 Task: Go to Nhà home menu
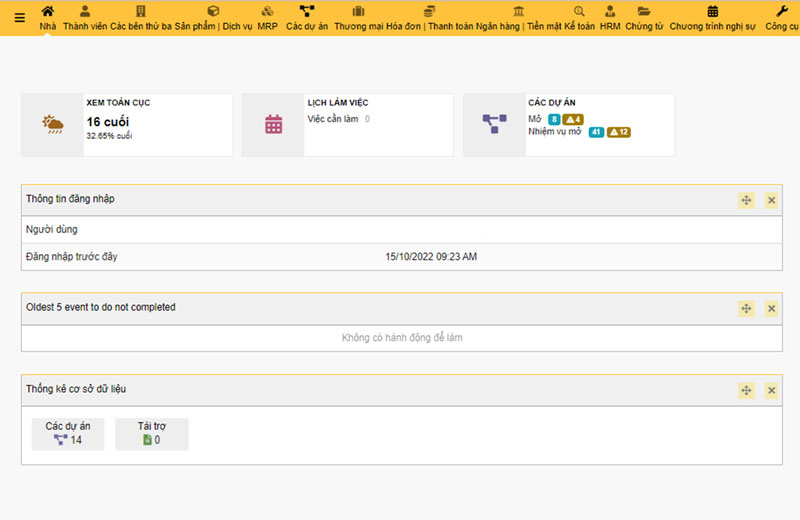[47, 18]
